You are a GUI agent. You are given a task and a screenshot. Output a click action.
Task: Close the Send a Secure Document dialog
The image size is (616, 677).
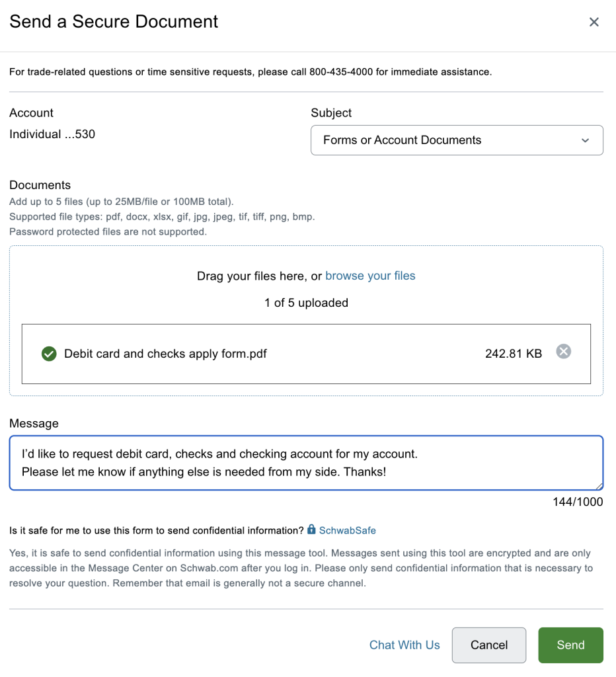tap(594, 22)
